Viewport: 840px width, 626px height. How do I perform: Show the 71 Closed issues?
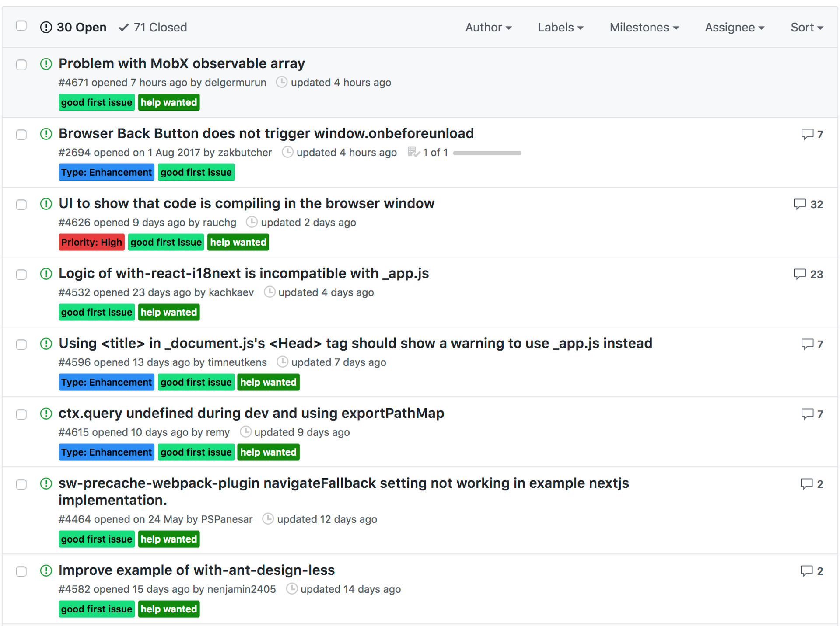[153, 28]
